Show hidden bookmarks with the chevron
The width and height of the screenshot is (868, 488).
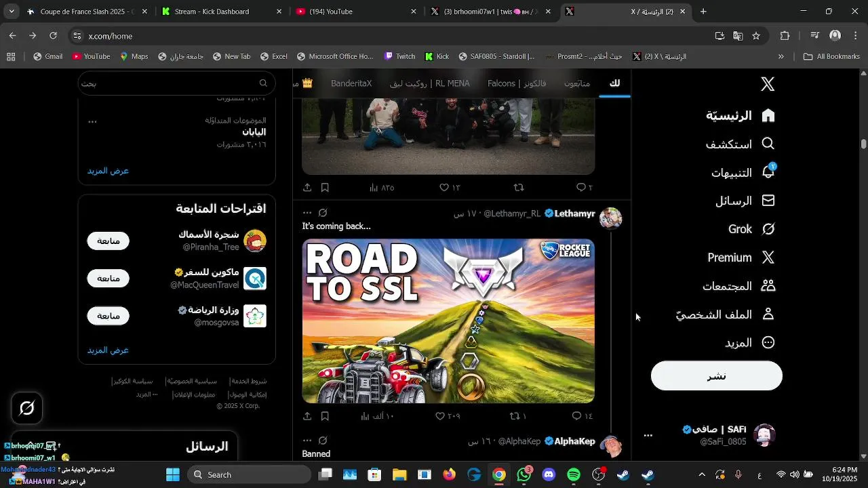781,56
